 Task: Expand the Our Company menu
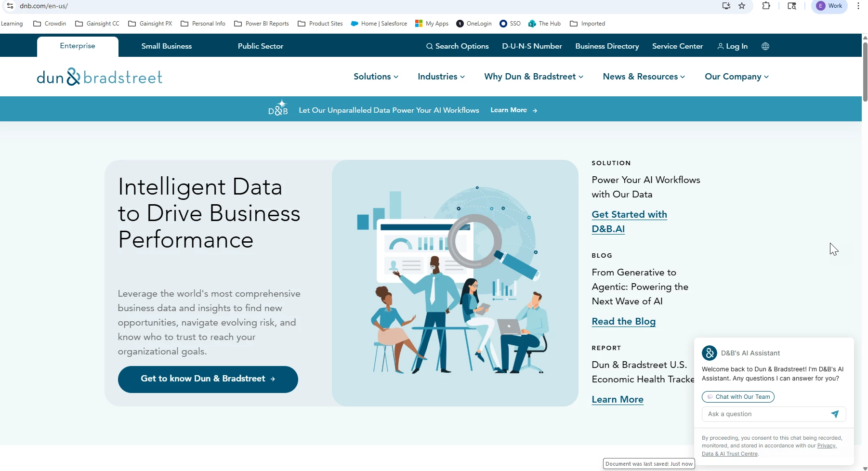(736, 77)
